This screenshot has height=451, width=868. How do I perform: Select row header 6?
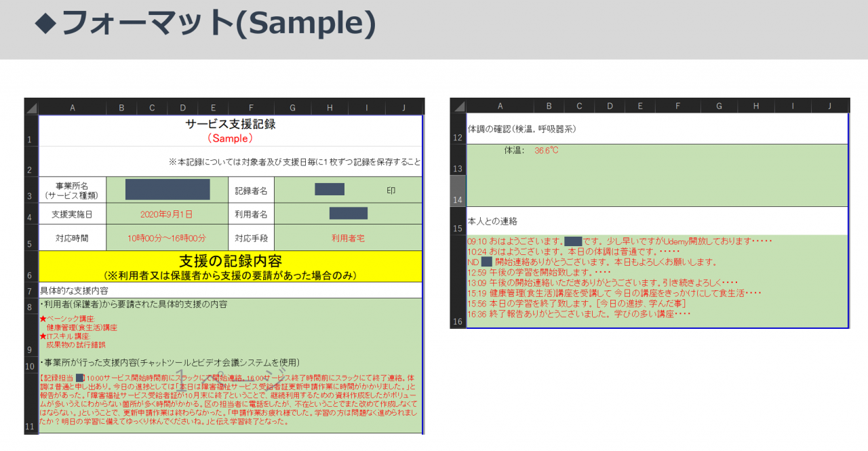pos(31,267)
